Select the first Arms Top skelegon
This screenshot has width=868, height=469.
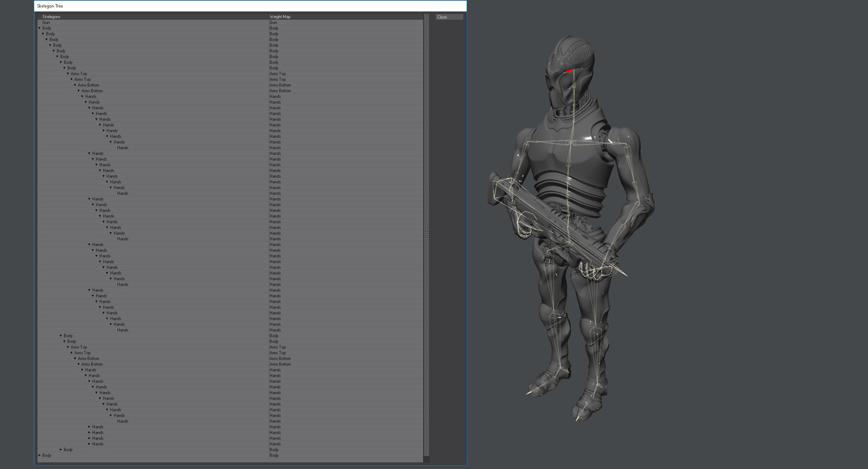[x=79, y=73]
